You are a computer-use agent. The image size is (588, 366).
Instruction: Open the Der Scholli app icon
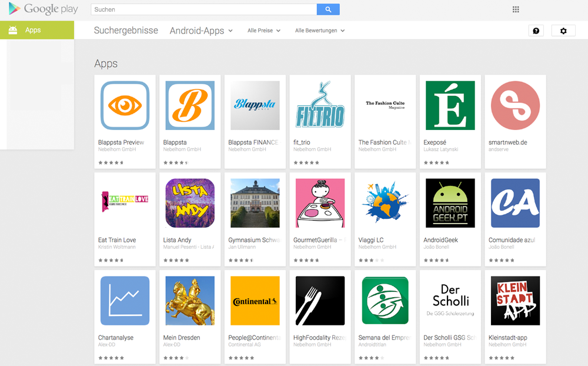click(x=450, y=301)
